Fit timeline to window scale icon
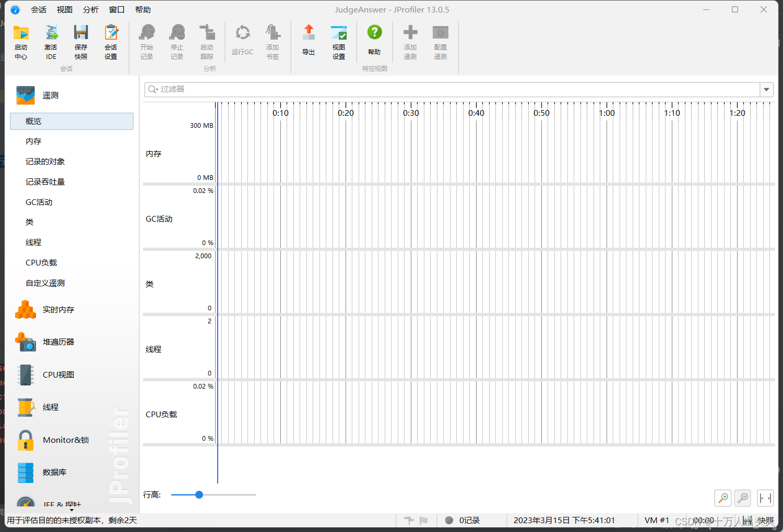 (766, 498)
